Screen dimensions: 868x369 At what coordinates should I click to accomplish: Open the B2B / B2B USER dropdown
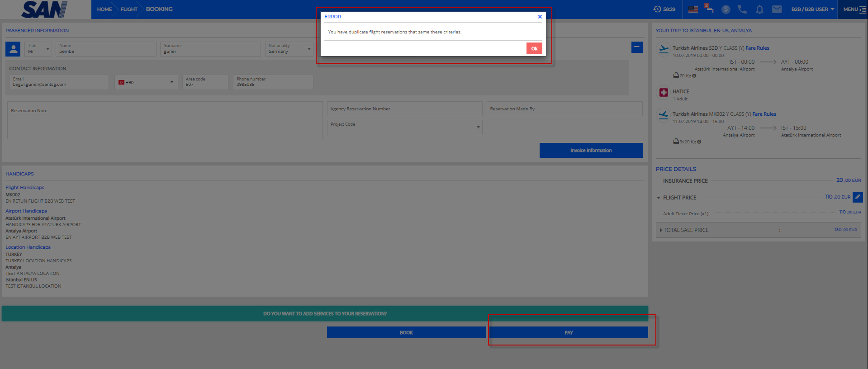[x=812, y=9]
